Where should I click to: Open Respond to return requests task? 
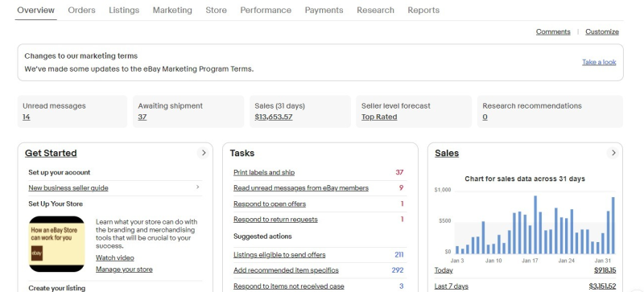click(x=275, y=220)
